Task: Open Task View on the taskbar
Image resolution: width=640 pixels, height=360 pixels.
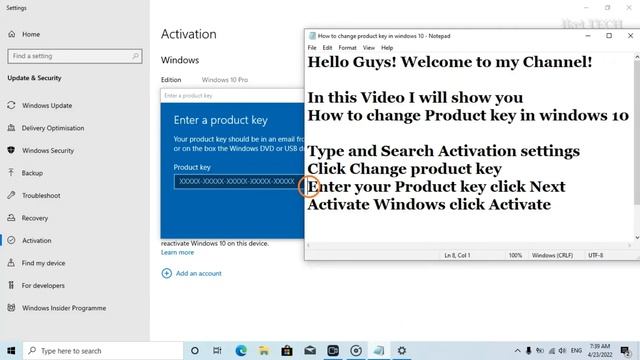Action: click(x=217, y=351)
